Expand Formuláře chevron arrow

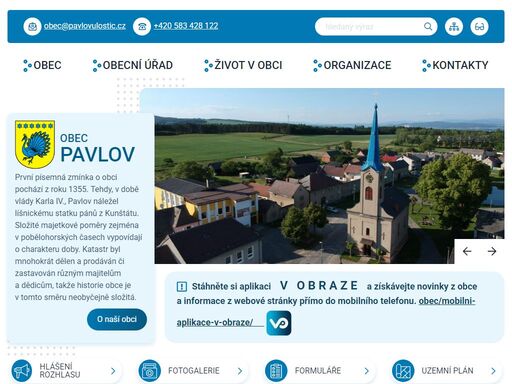click(367, 371)
